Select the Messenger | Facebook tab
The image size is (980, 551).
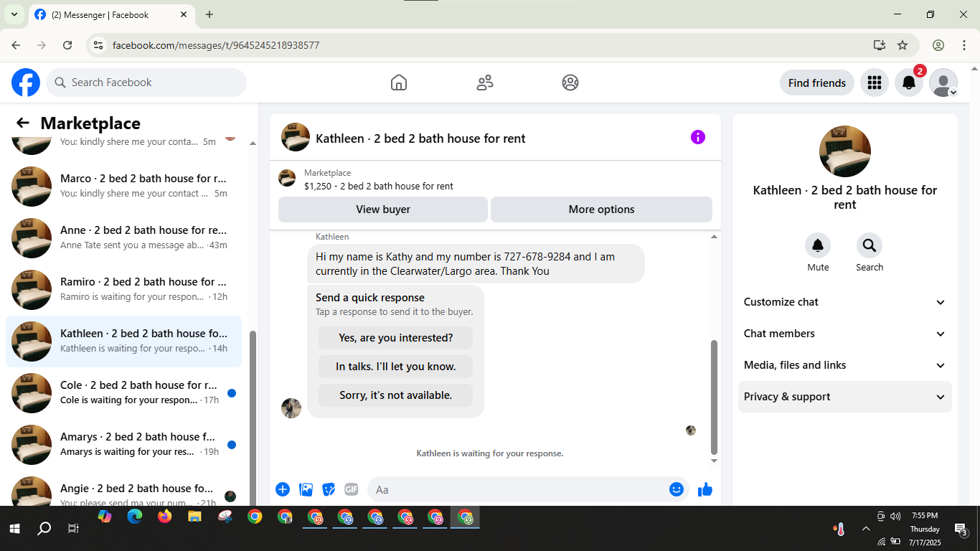[111, 14]
